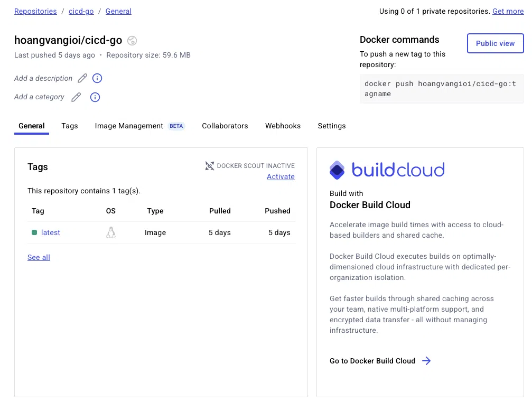Click the Docker commands heading
This screenshot has width=532, height=402.
[x=399, y=40]
